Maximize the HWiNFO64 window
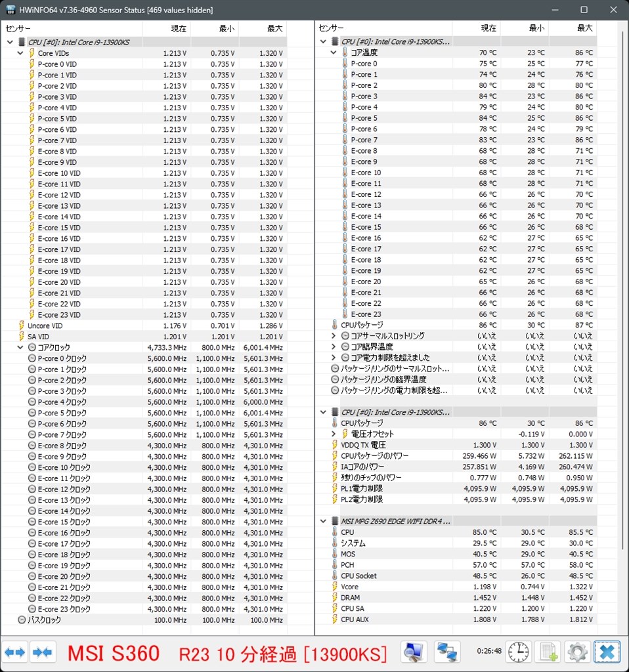629x672 pixels. (x=584, y=9)
